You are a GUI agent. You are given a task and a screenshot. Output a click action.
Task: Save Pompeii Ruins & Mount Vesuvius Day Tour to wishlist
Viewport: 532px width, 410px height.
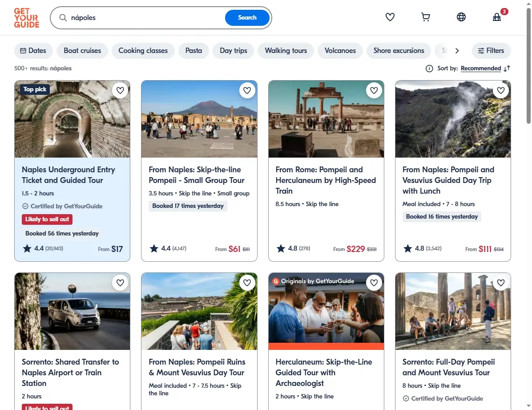[x=247, y=283]
